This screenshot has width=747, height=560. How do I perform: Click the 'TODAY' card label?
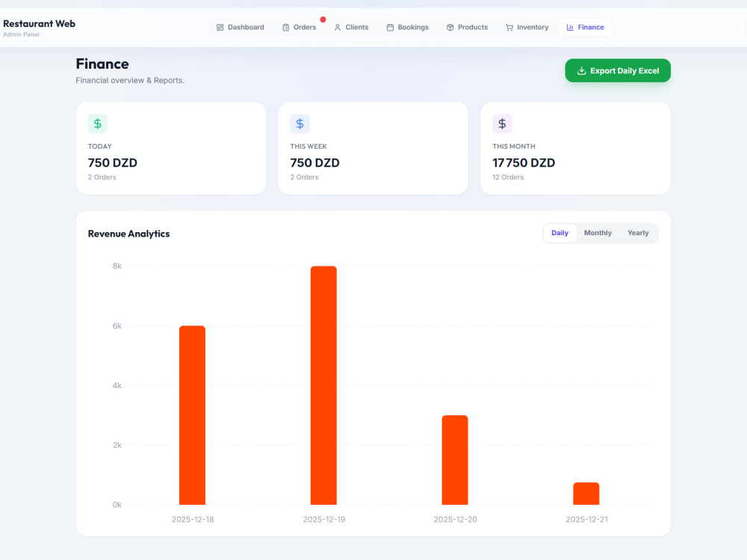pos(99,146)
